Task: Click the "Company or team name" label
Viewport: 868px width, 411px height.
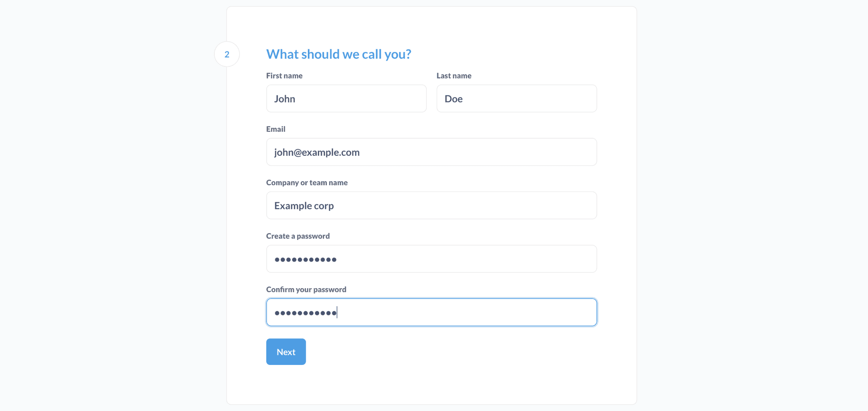Action: [307, 182]
